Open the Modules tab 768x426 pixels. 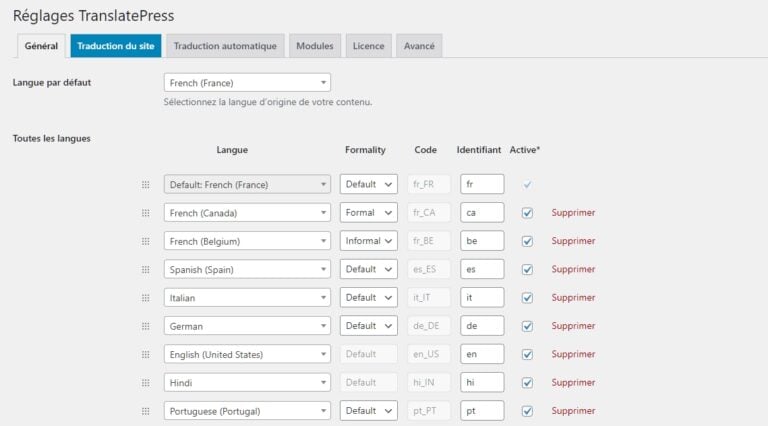(x=314, y=46)
